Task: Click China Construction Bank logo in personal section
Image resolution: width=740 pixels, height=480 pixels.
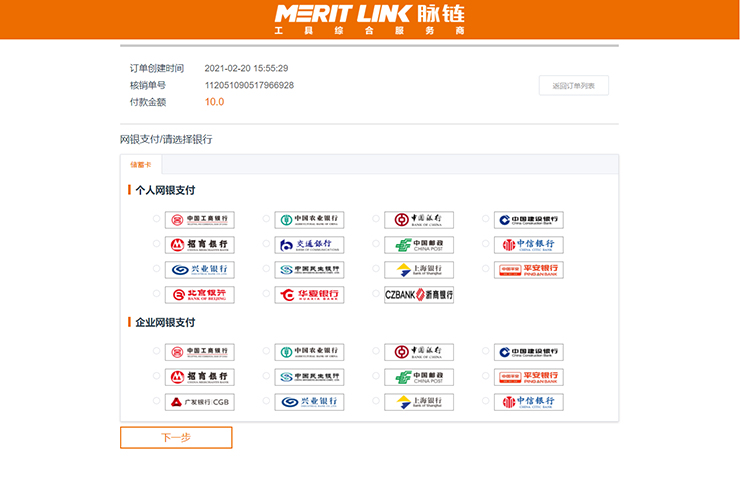Action: (x=529, y=220)
